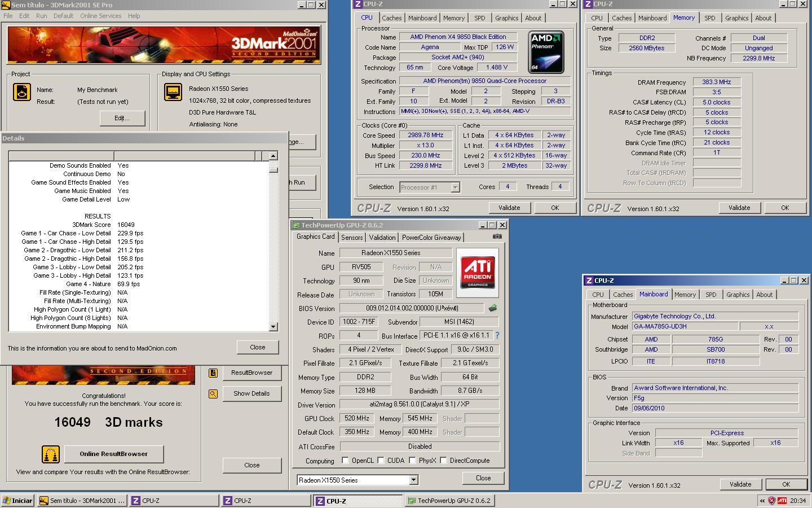Viewport: 812px width, 508px height.
Task: Enable the DirectCompute checkbox
Action: pyautogui.click(x=443, y=460)
